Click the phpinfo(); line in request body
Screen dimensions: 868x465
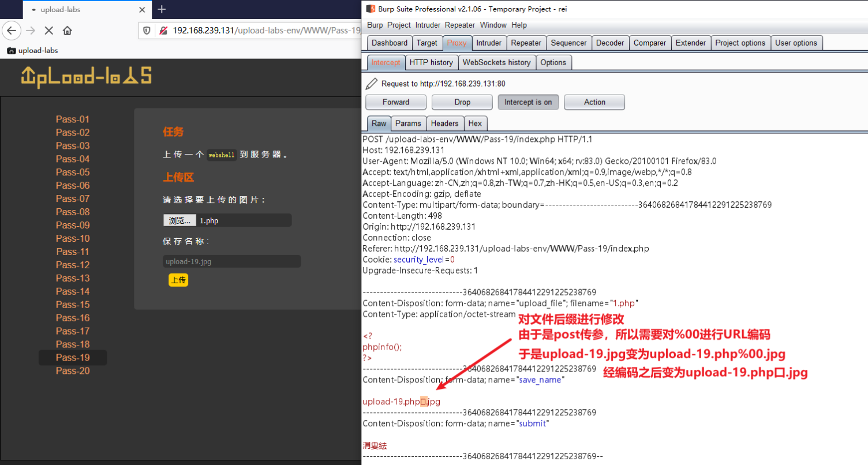[382, 347]
